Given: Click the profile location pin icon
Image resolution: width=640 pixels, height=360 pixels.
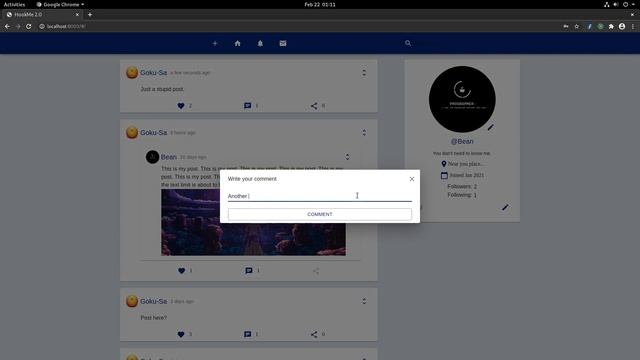Looking at the screenshot, I should click(444, 164).
